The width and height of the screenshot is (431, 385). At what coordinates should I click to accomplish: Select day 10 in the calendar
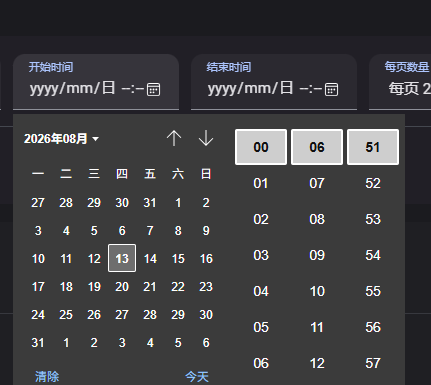38,258
